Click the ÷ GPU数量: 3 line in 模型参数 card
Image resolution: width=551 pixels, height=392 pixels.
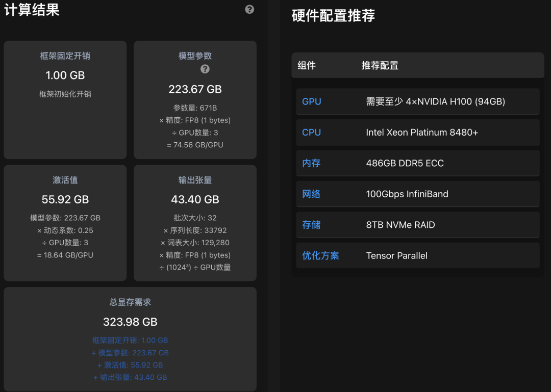click(x=195, y=133)
